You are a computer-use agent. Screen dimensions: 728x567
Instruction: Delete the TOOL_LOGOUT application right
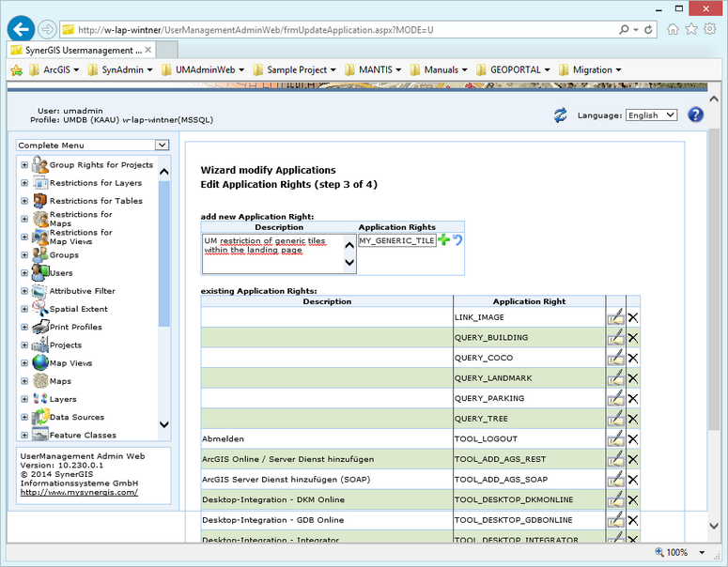click(x=633, y=439)
